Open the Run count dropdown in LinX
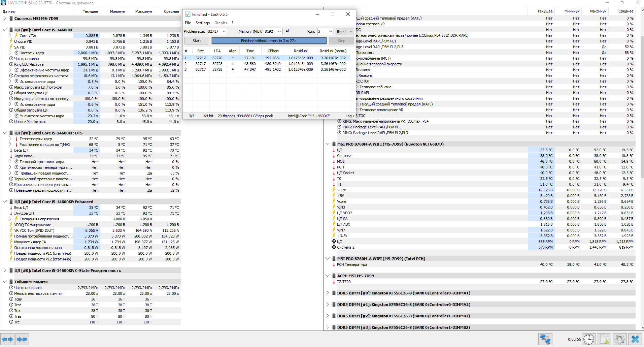Screen dimensions: 644x347 click(331, 31)
